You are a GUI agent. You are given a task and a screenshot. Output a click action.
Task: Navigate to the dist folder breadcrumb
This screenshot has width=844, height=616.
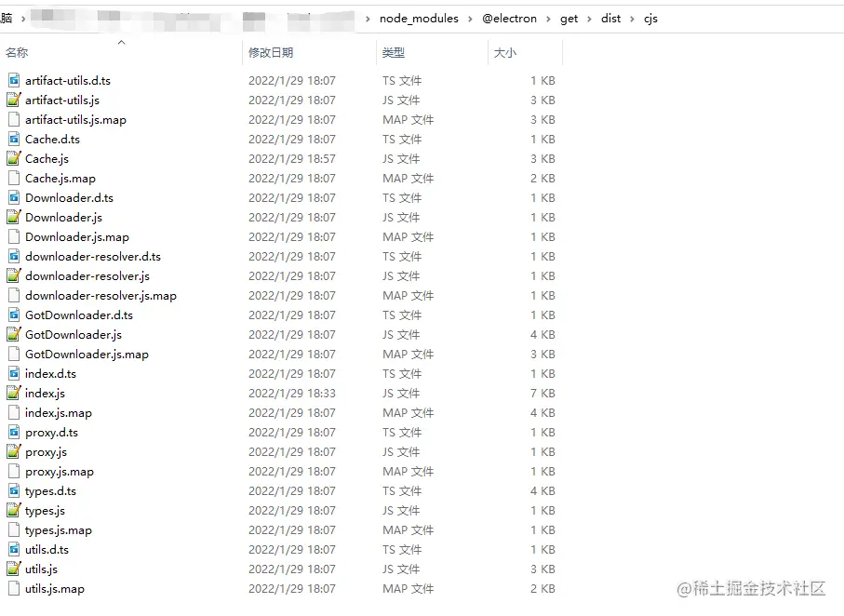pyautogui.click(x=610, y=19)
